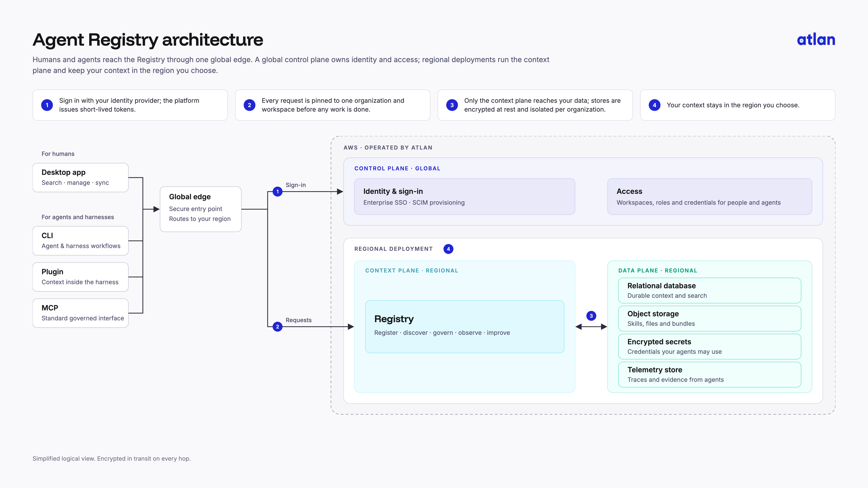The width and height of the screenshot is (868, 488).
Task: Open the Identity & sign-in card
Action: 465,196
